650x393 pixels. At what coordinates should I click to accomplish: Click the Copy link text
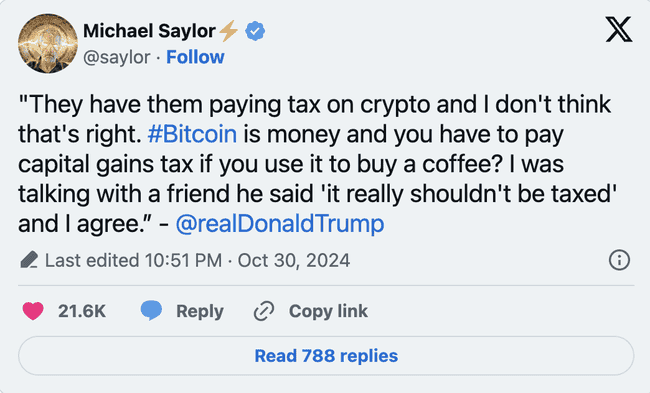[328, 311]
